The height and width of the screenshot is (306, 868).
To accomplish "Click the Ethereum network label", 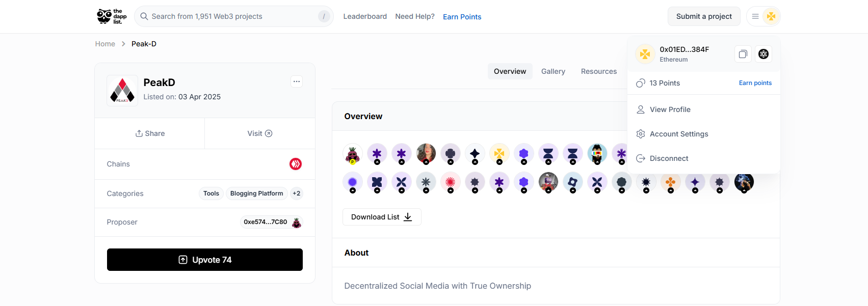I will pos(674,60).
